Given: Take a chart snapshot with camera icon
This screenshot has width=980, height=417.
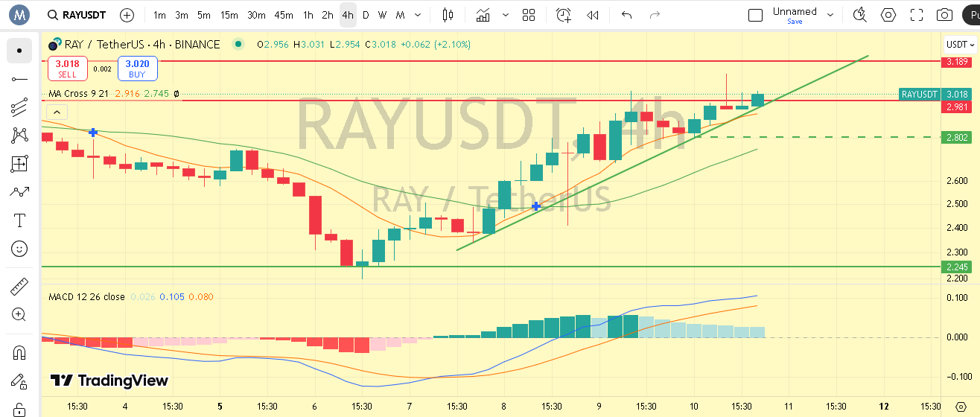Looking at the screenshot, I should tap(944, 15).
